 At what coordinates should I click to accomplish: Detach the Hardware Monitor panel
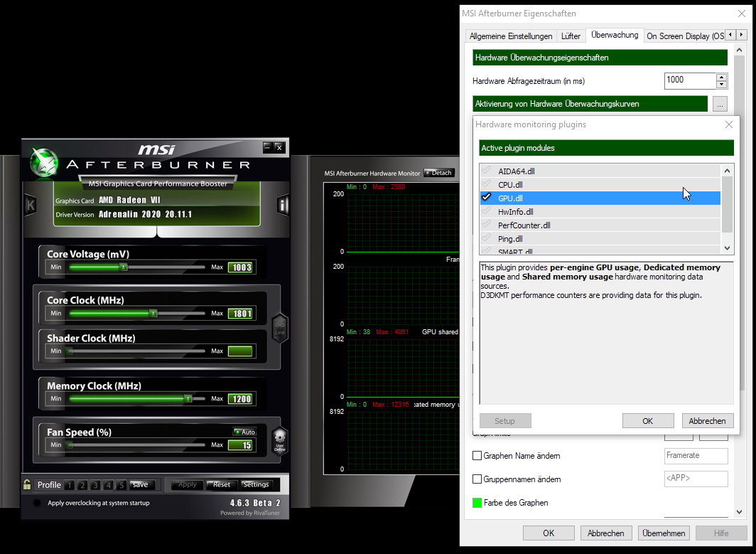pyautogui.click(x=439, y=173)
